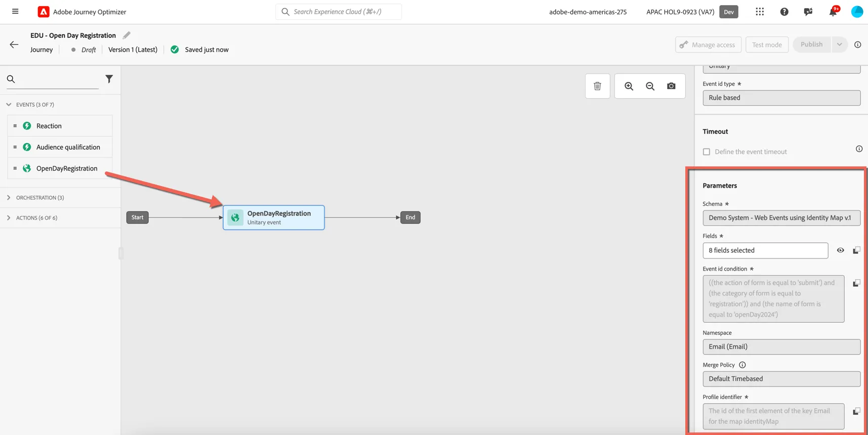Show Merge Policy info tooltip
This screenshot has width=868, height=435.
742,365
